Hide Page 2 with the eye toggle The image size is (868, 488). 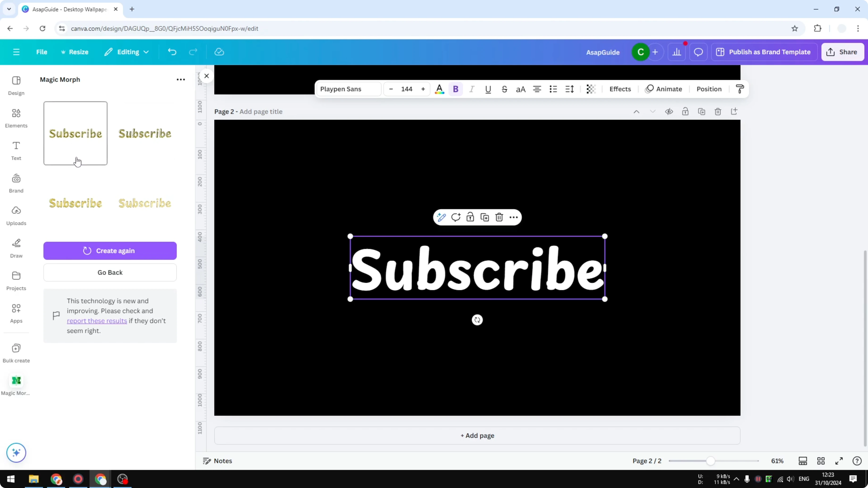pos(669,112)
